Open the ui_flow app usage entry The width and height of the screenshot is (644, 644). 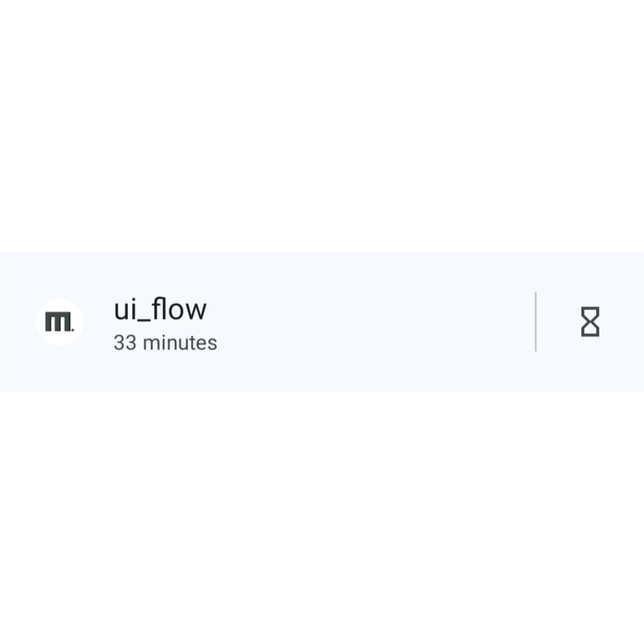point(267,322)
